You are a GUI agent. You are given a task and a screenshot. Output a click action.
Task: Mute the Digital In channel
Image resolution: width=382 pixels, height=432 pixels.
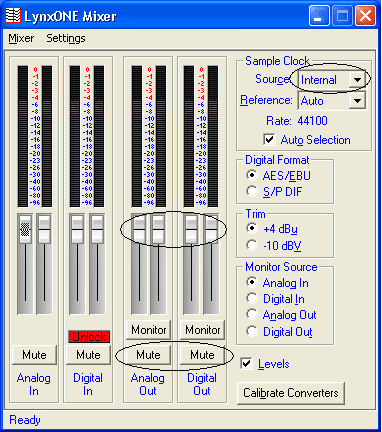click(88, 355)
